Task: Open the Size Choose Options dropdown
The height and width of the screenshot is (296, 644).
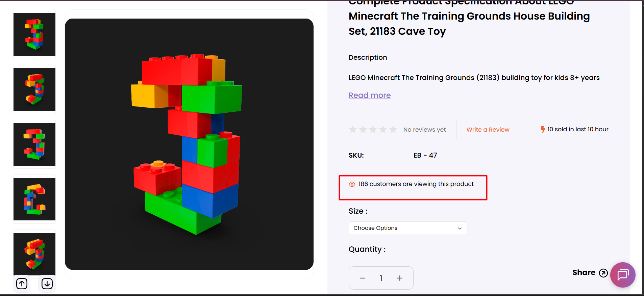Action: click(407, 228)
